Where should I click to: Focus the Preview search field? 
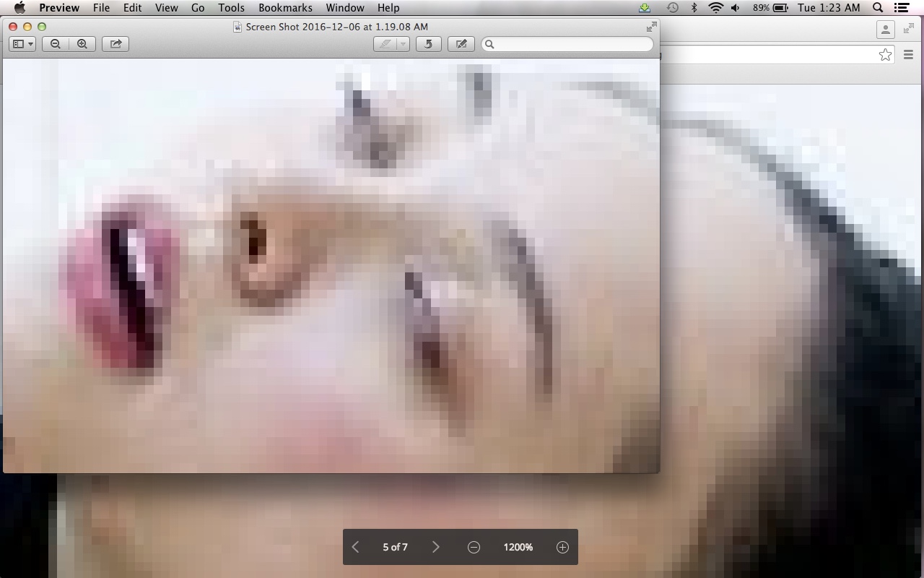(567, 44)
